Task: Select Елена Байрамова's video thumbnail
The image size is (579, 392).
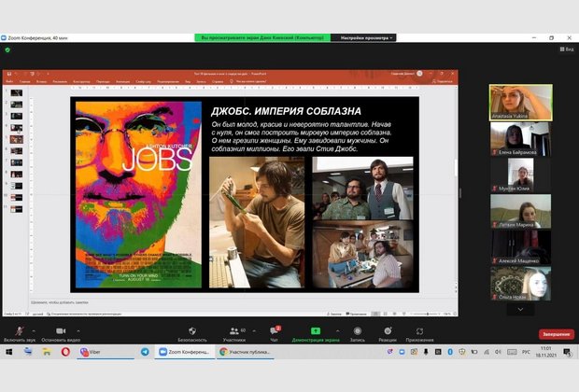Action: coord(520,138)
